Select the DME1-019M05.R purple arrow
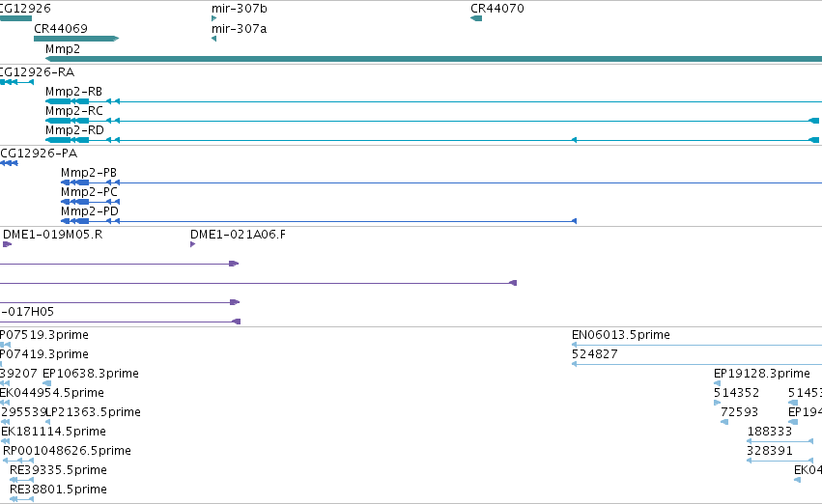This screenshot has width=822, height=504. (x=8, y=244)
